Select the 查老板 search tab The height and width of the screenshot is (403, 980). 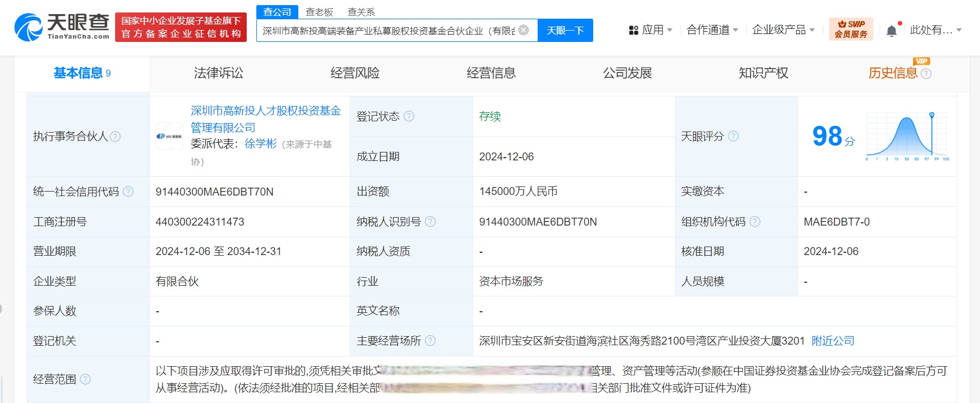(x=319, y=12)
